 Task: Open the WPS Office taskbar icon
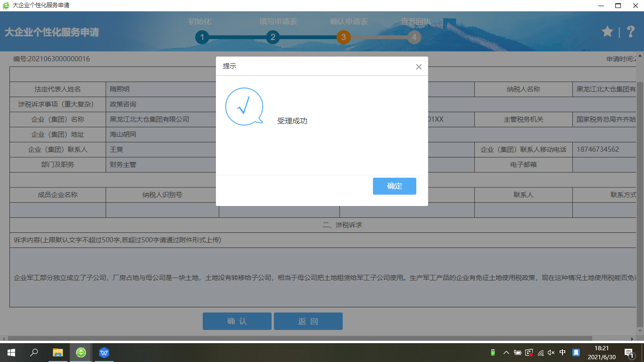click(104, 353)
